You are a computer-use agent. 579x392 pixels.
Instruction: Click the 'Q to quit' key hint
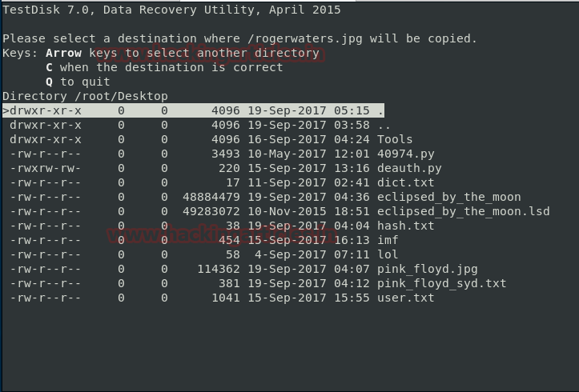coord(78,82)
